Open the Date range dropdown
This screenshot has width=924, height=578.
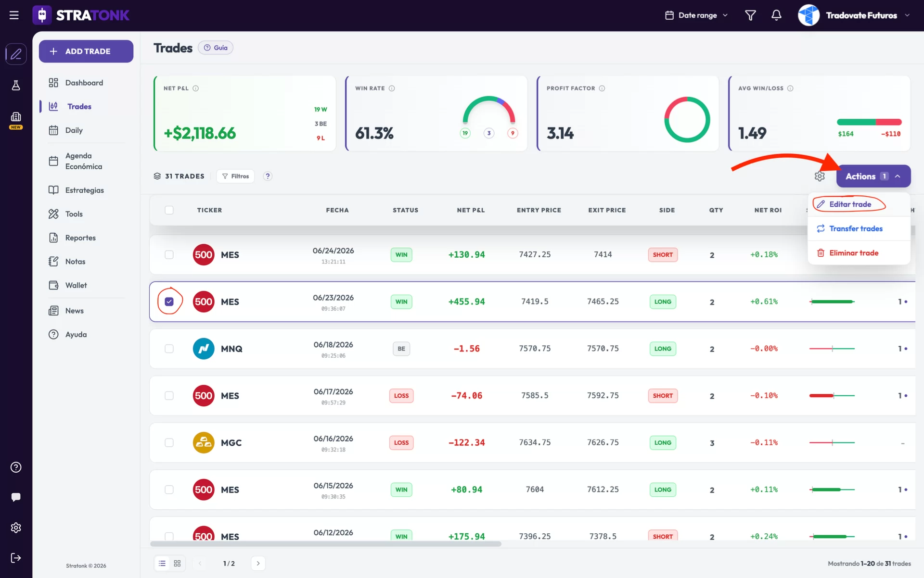pos(696,15)
